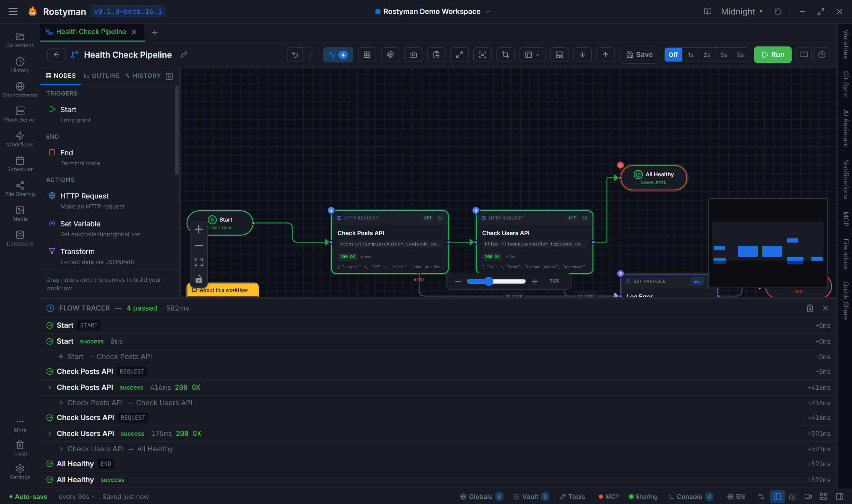Image resolution: width=852 pixels, height=504 pixels.
Task: Collapse the nodes panel with the collapse icon
Action: point(169,76)
